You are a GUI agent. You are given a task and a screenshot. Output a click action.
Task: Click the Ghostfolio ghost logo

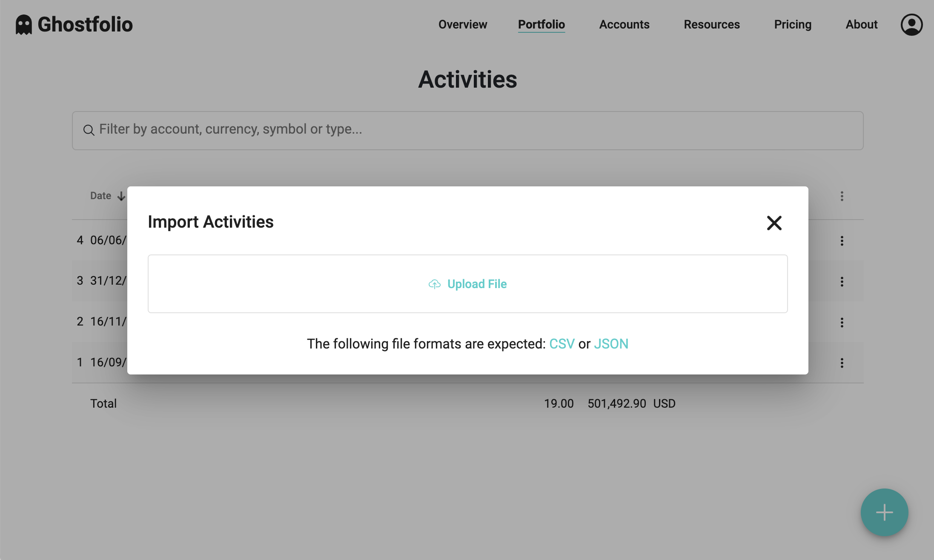23,24
